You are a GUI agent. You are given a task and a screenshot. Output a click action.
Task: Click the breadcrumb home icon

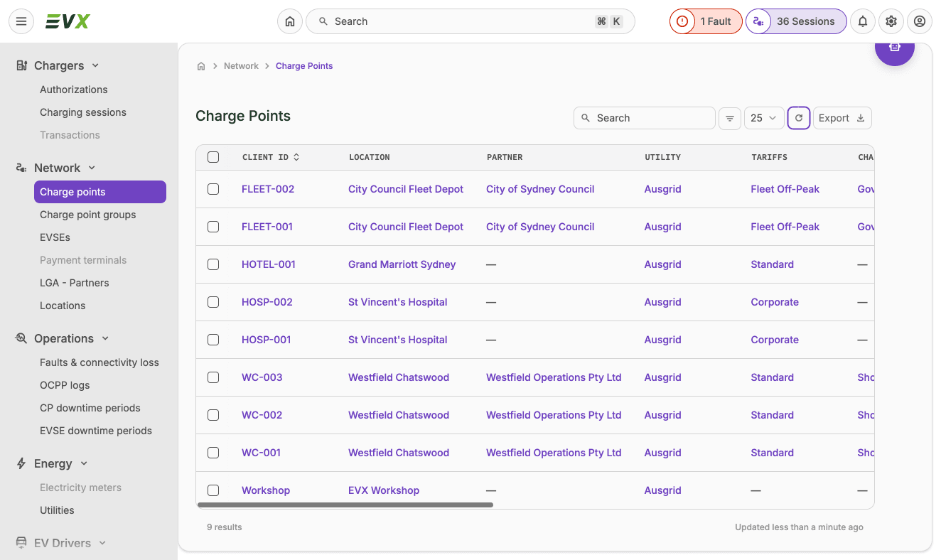pyautogui.click(x=201, y=66)
